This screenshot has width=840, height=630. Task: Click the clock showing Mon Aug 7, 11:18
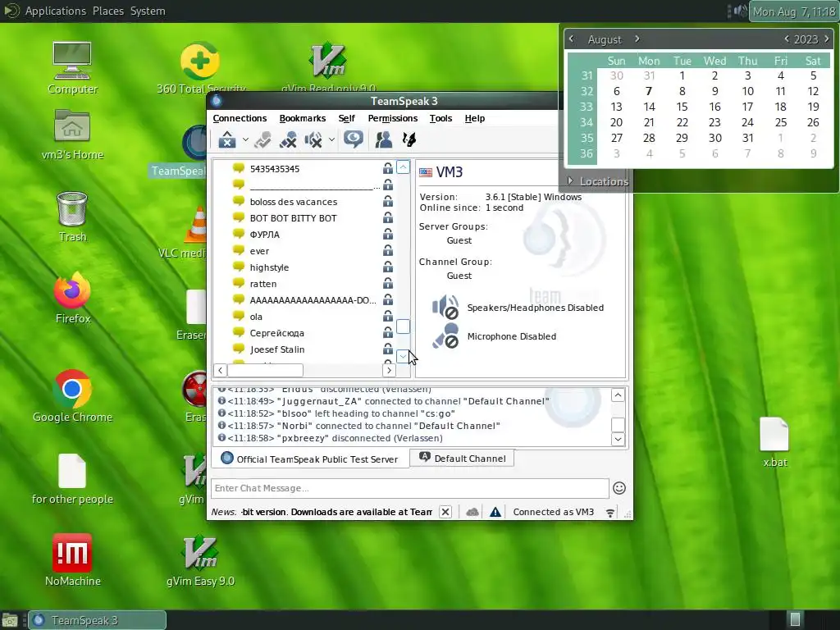tap(793, 11)
